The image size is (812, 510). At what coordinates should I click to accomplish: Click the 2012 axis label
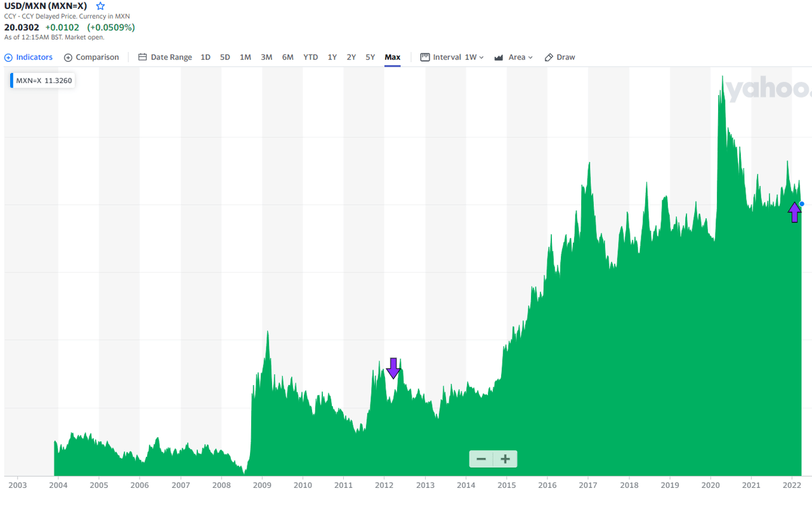[x=384, y=485]
